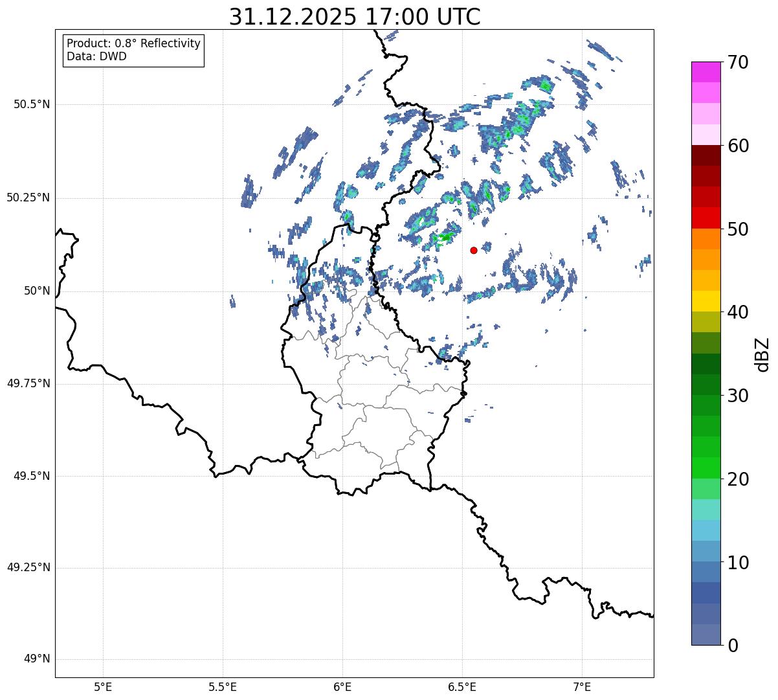This screenshot has height=700, width=778.
Task: Click the '6.5°E' longitude label
Action: 463,686
